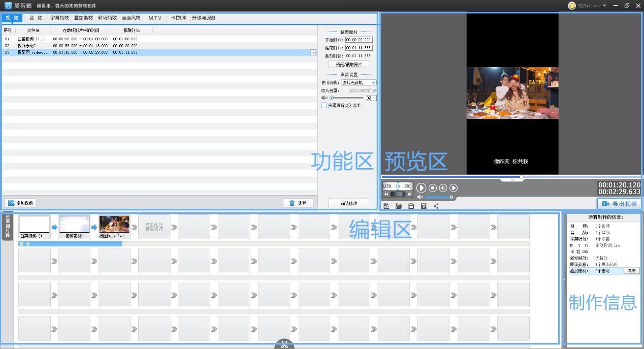Click the share icon below the preview
This screenshot has width=644, height=349.
coord(435,206)
